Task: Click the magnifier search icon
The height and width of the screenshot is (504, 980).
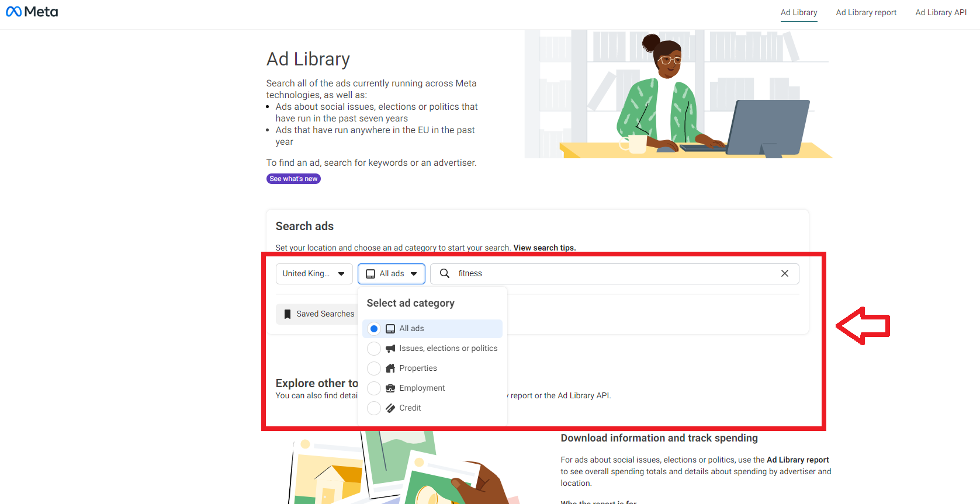Action: click(445, 273)
